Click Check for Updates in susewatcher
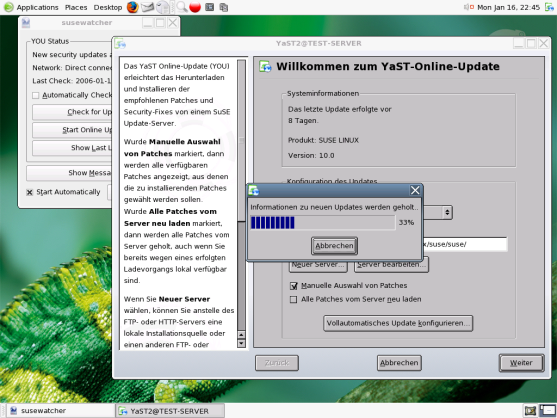 72,112
